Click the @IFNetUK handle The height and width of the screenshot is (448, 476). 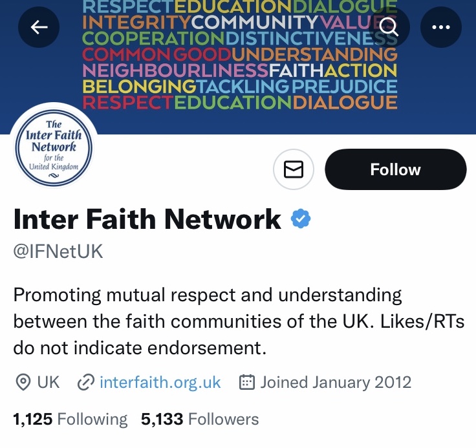point(58,251)
